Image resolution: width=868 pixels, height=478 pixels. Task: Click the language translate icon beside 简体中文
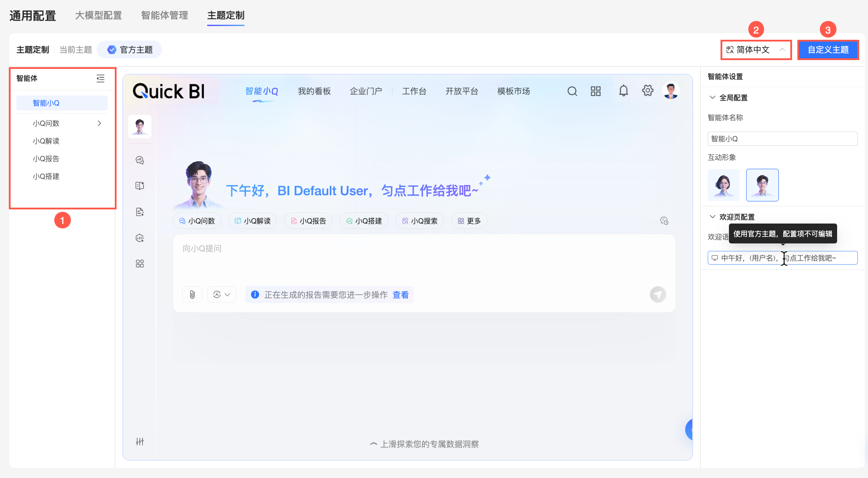pos(730,50)
